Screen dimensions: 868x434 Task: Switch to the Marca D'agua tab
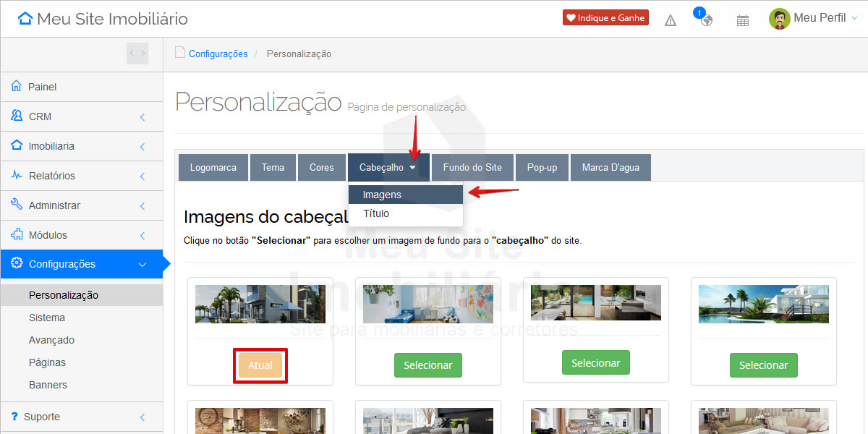point(610,167)
